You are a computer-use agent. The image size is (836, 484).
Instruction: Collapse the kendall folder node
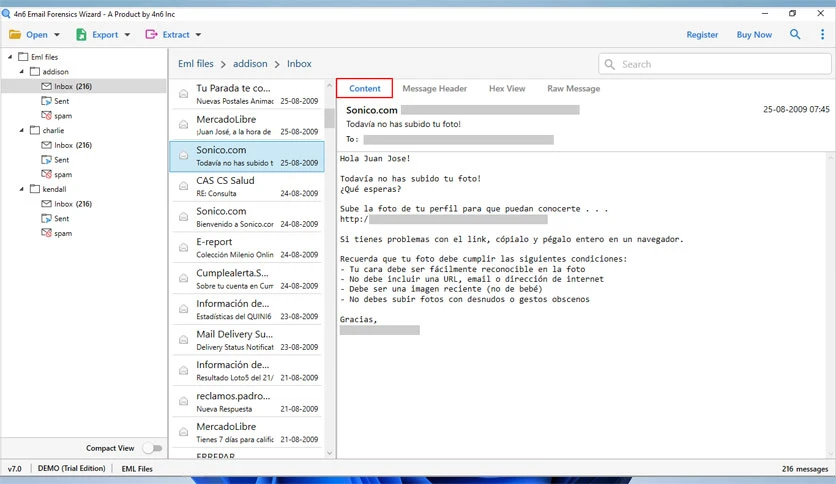(21, 189)
